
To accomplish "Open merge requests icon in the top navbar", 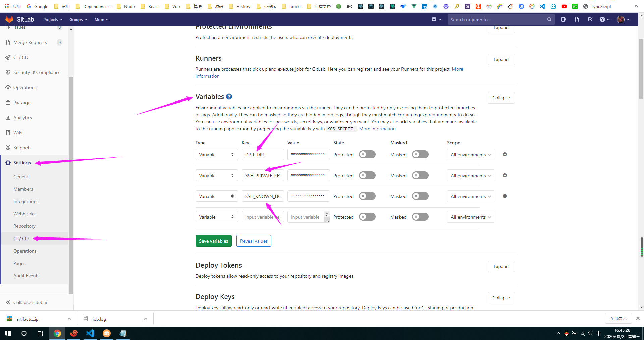I will click(577, 19).
